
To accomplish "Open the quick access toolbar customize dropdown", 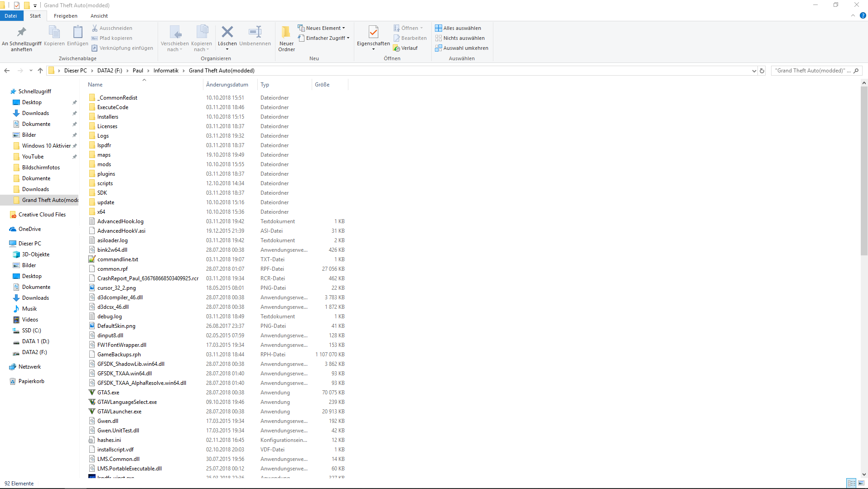I will tap(35, 5).
